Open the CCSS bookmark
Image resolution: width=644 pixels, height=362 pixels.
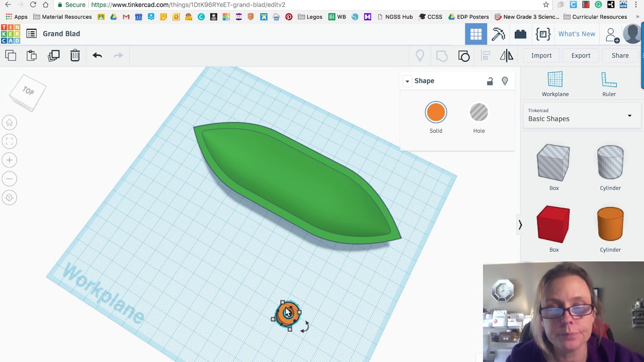coord(431,17)
